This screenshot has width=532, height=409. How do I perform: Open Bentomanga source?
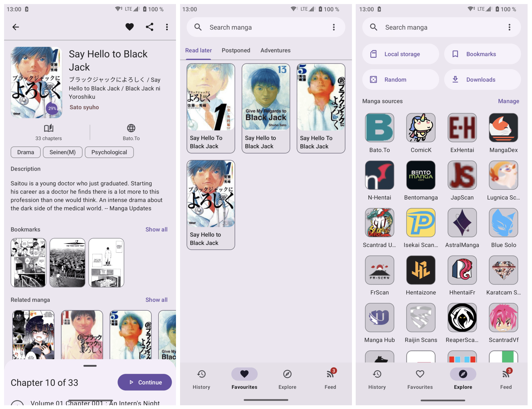click(x=421, y=181)
